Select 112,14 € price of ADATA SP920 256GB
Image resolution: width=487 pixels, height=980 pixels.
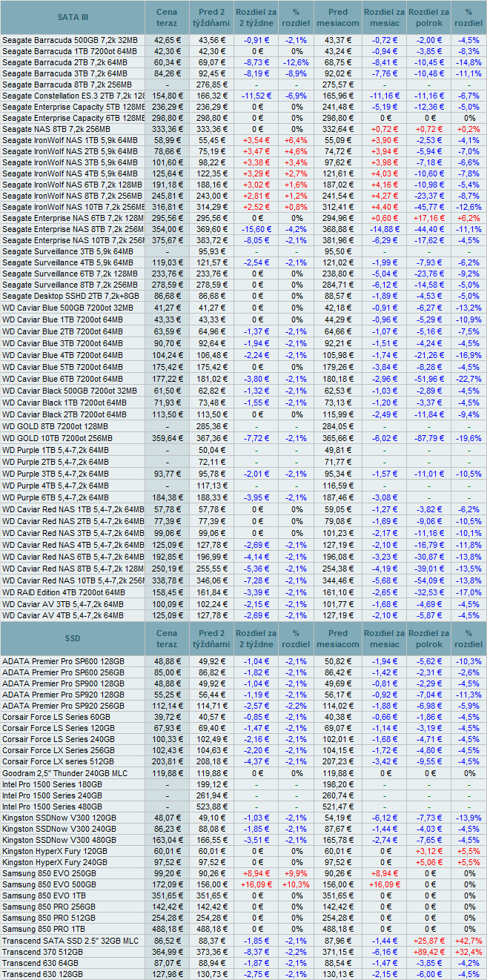[167, 705]
